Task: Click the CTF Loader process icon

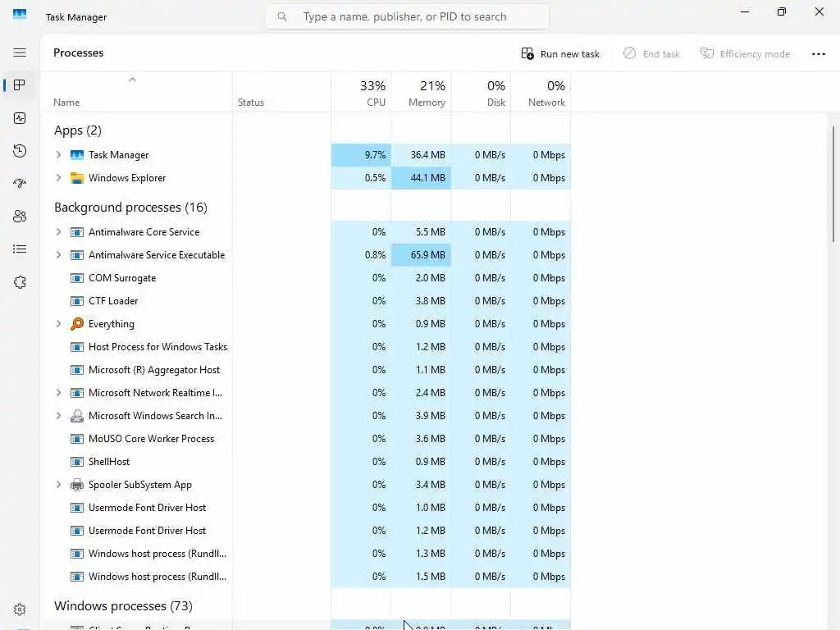Action: 77,301
